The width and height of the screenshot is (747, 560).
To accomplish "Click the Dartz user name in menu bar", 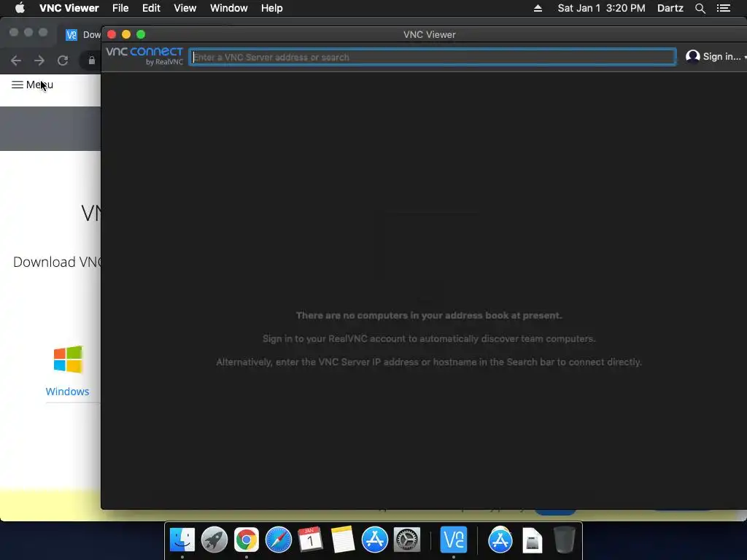I will point(670,8).
